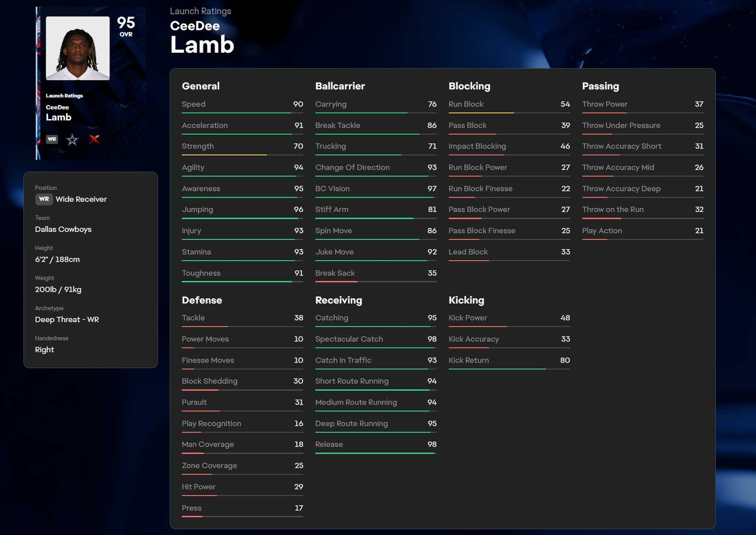Screen dimensions: 756x535
Task: Expand the Blocking ratings section
Action: pyautogui.click(x=469, y=86)
